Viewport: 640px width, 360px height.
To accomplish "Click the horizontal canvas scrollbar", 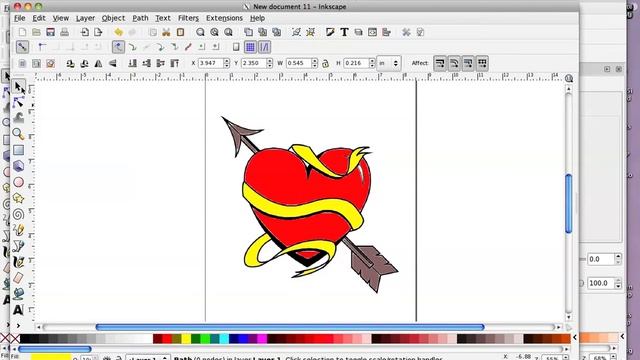I will [x=290, y=327].
